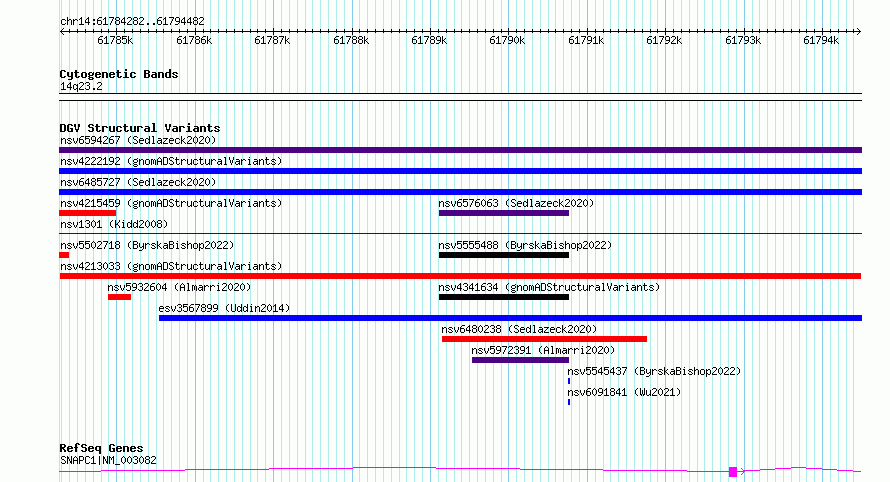Open the nsv4222192 (gnomADStructuralVariants) label
The width and height of the screenshot is (890, 482).
(x=171, y=161)
